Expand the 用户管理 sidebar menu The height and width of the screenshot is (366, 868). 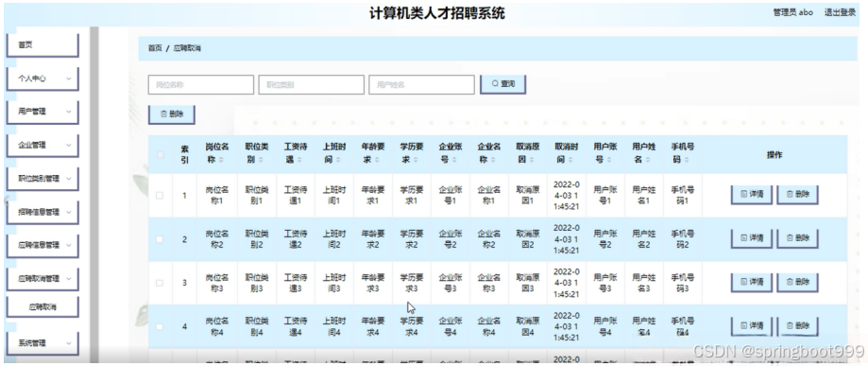(43, 112)
